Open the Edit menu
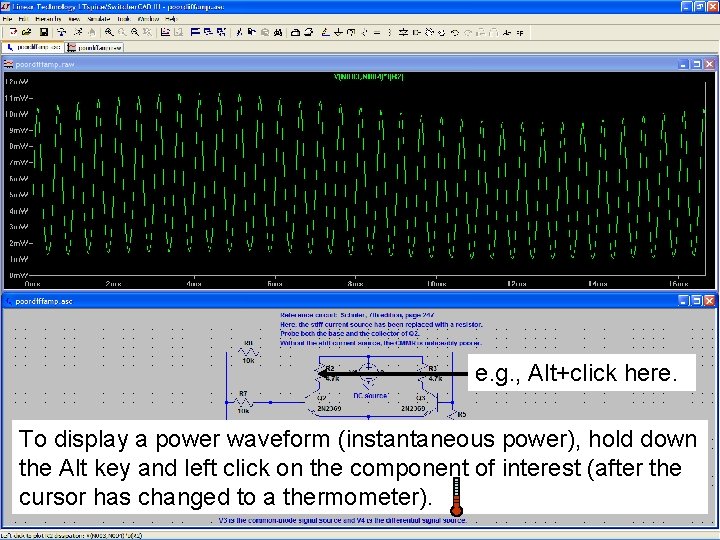The height and width of the screenshot is (540, 720). tap(23, 19)
